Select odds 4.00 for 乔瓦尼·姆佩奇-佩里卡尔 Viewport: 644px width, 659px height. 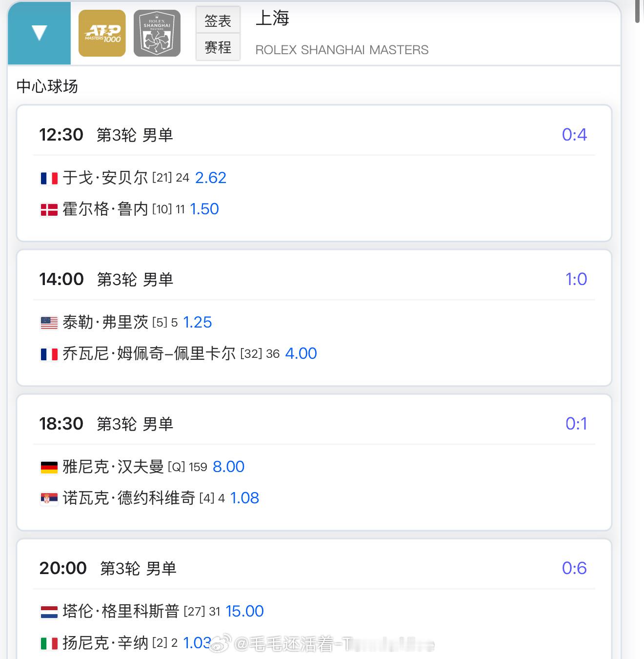pos(301,353)
